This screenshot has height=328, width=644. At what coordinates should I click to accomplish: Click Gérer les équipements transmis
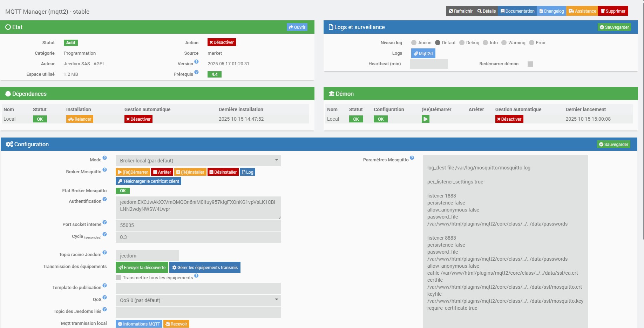point(205,267)
